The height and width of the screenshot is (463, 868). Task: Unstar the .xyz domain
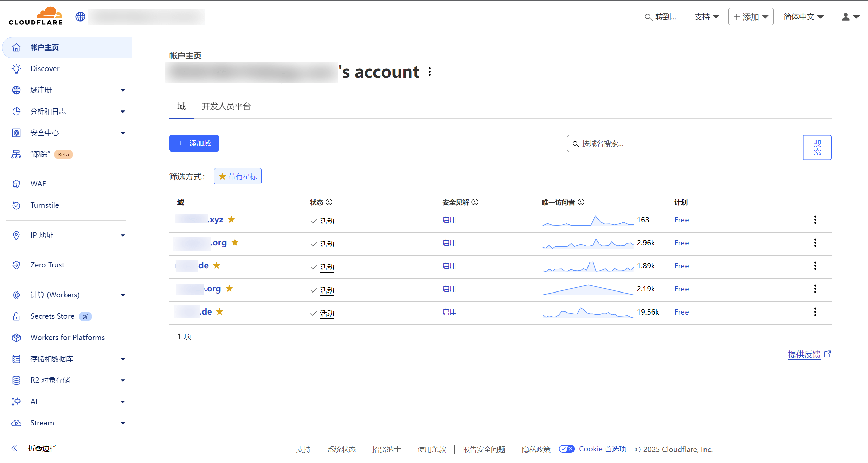231,220
